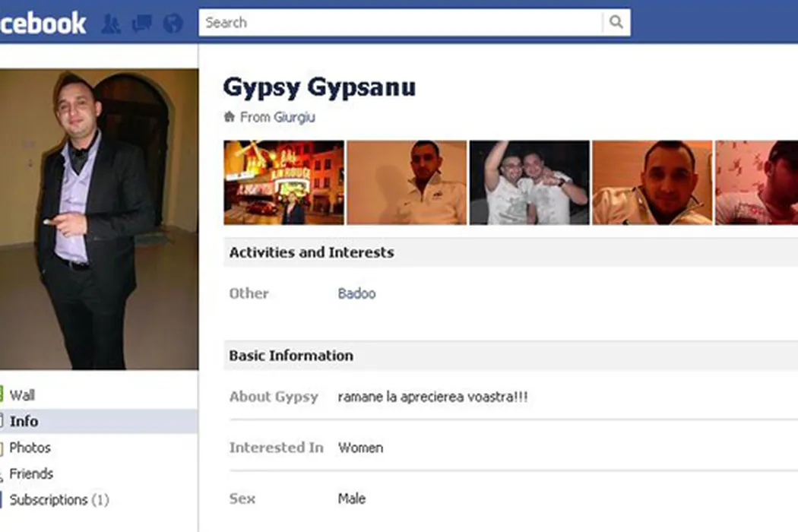This screenshot has height=532, width=798.
Task: Open the Moulin Rouge night photo thumbnail
Action: [x=284, y=182]
